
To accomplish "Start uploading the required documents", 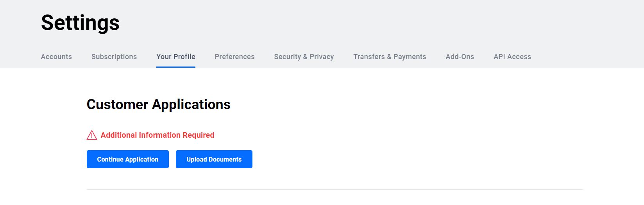I will click(x=214, y=159).
